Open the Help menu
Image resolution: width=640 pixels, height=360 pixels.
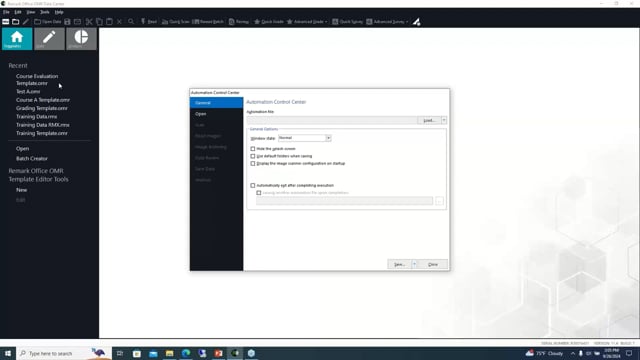(59, 12)
